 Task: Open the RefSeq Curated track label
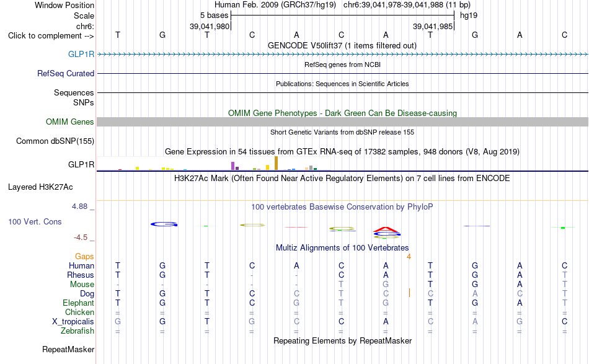pyautogui.click(x=65, y=73)
